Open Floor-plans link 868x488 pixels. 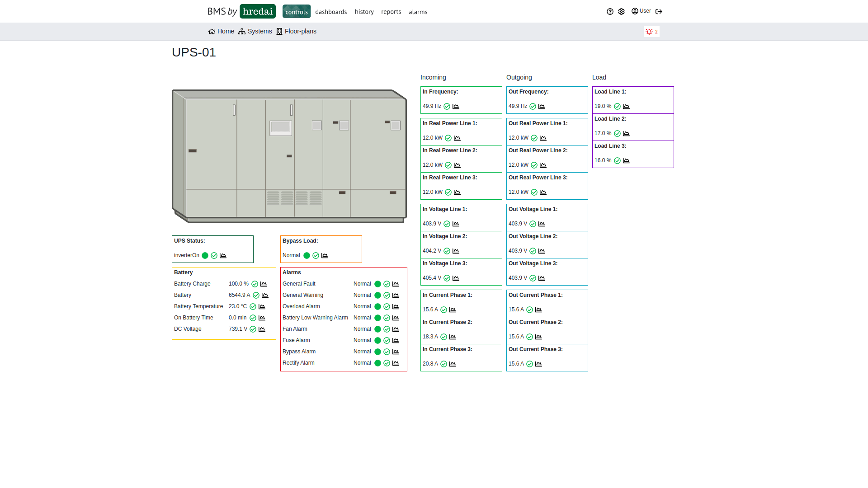tap(297, 31)
